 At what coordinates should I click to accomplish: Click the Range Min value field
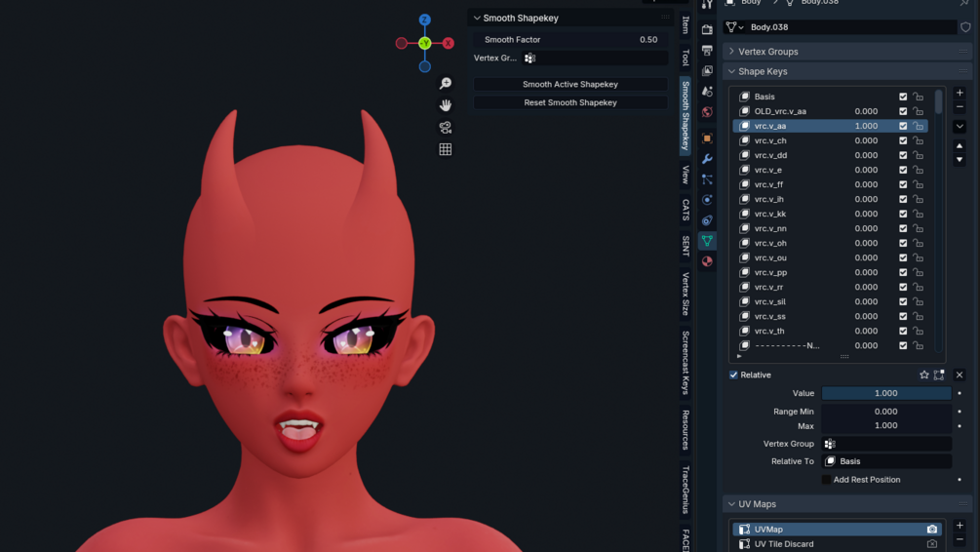point(886,412)
